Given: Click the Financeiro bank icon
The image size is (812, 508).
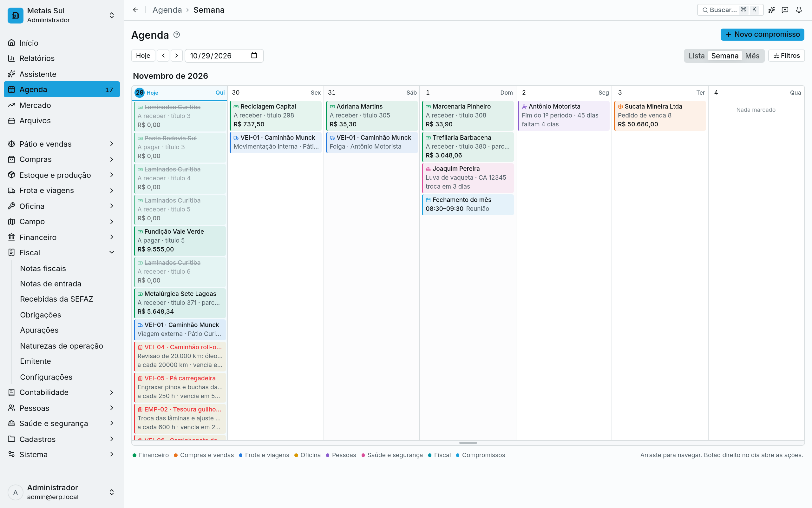Looking at the screenshot, I should pos(11,237).
